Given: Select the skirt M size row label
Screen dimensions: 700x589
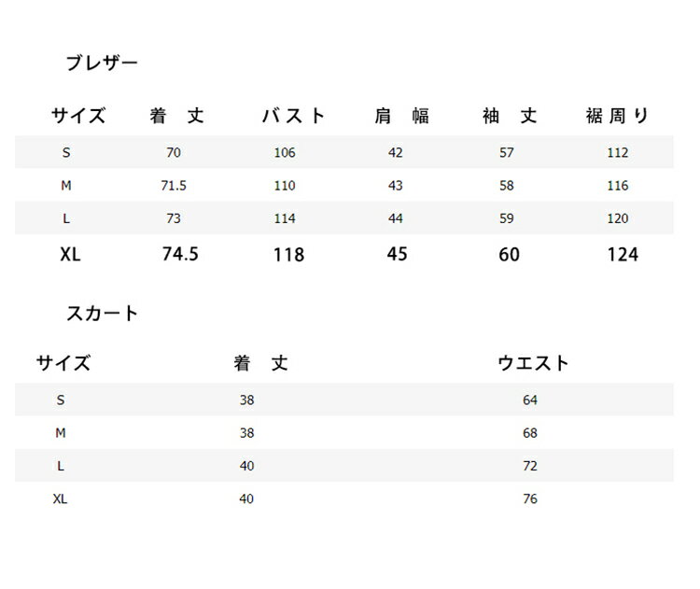Looking at the screenshot, I should (x=61, y=433).
